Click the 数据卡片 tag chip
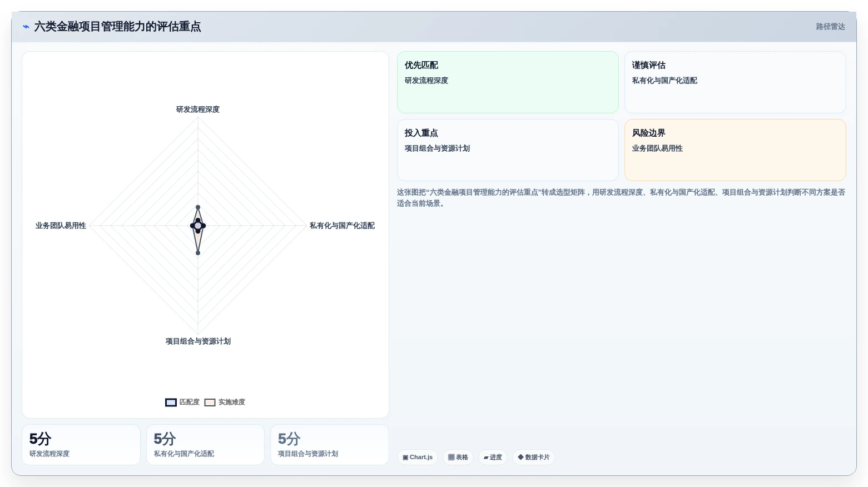Image resolution: width=868 pixels, height=487 pixels. tap(534, 458)
